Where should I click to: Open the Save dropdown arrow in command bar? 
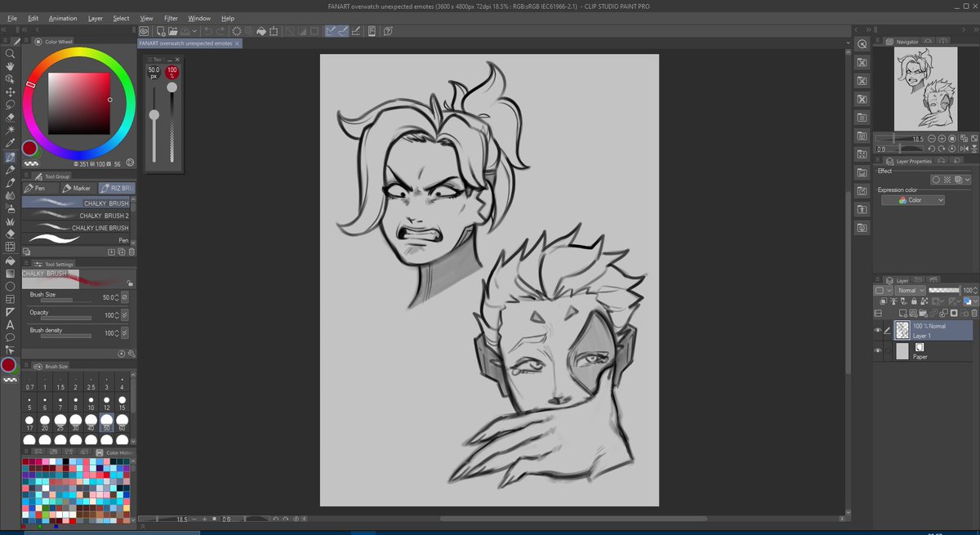pyautogui.click(x=195, y=32)
